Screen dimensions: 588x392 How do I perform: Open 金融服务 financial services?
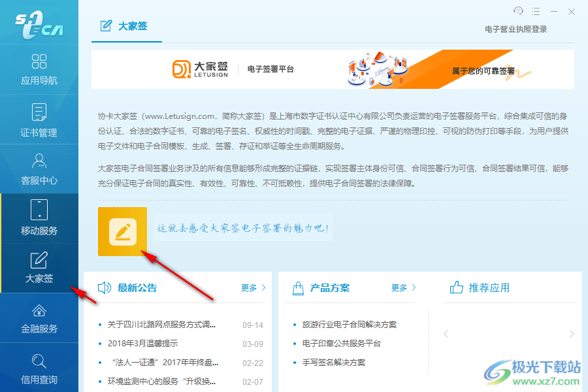pos(39,318)
